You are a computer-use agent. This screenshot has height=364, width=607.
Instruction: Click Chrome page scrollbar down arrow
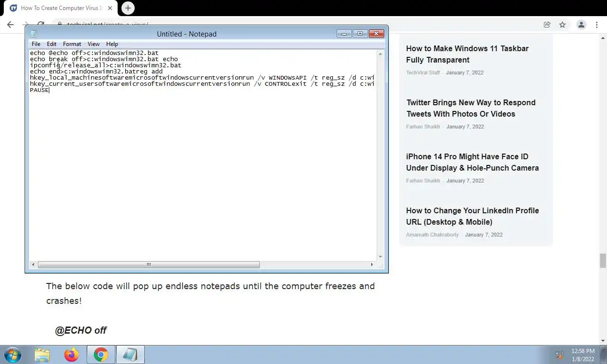click(x=603, y=341)
